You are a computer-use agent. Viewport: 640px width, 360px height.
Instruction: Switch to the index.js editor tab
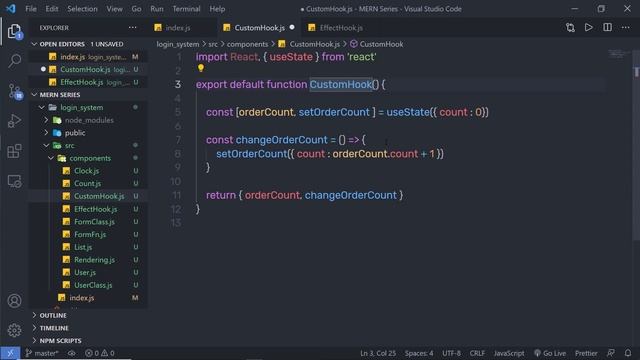tap(178, 28)
